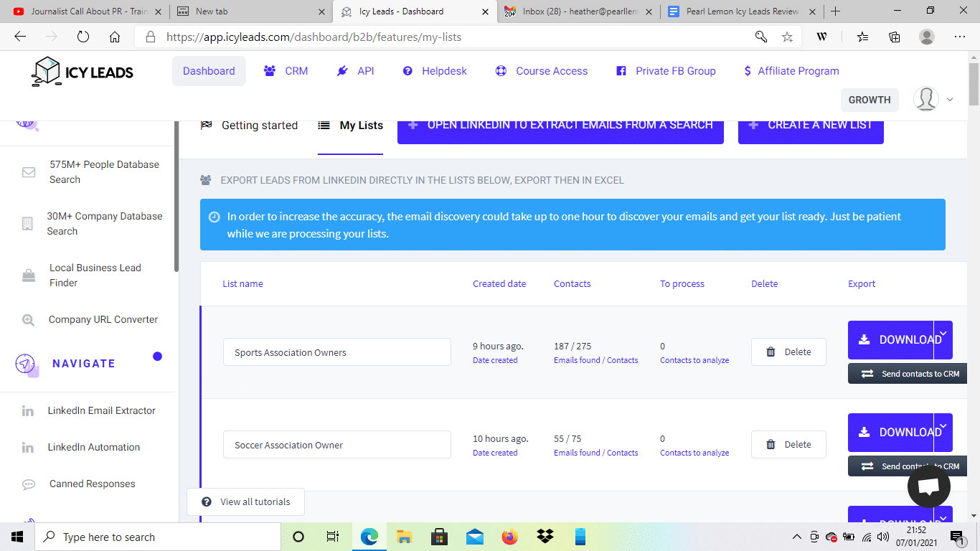Open the live chat widget
Viewport: 980px width, 551px height.
pos(929,487)
